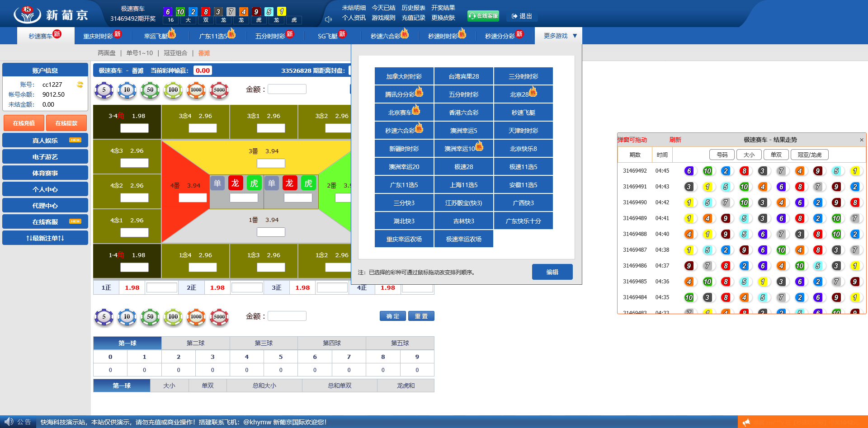Choose 加拿大时时彩 in more games panel
This screenshot has width=868, height=428.
[x=404, y=76]
